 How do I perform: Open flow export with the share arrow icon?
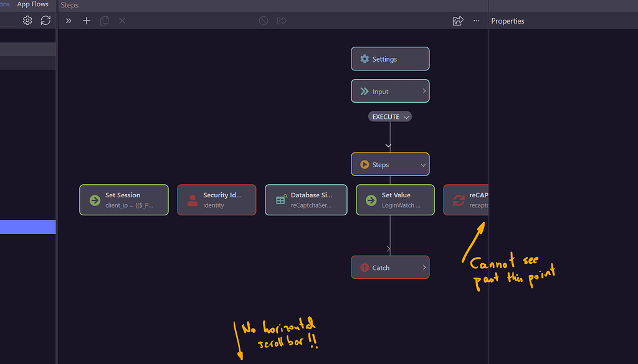click(458, 20)
